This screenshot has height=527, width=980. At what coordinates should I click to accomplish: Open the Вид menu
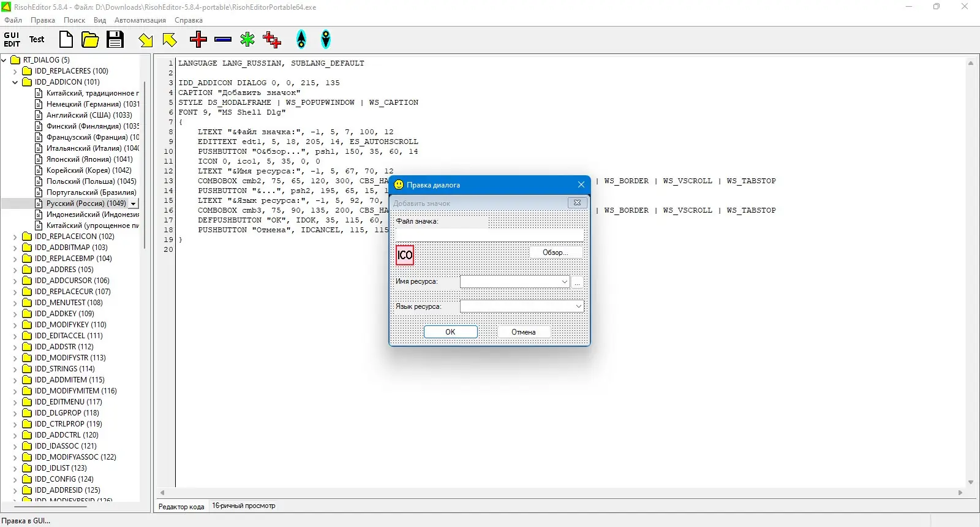(100, 20)
